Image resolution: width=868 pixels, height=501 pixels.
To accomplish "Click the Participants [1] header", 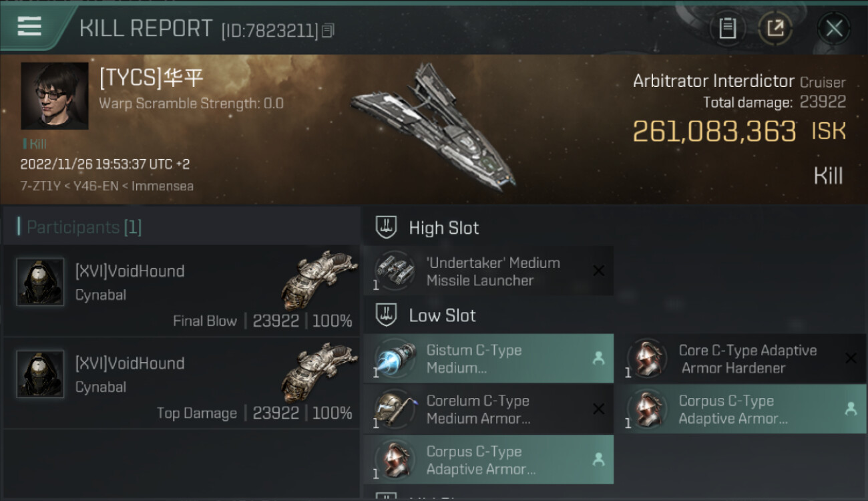I will pos(84,227).
